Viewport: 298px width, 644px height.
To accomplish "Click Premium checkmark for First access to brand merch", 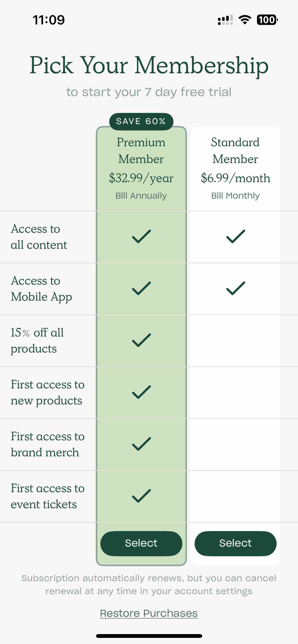I will [141, 444].
